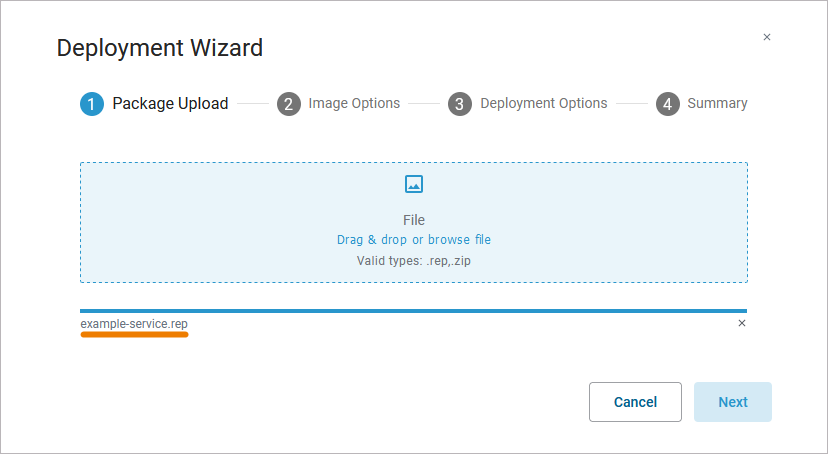This screenshot has height=454, width=828.
Task: Close the Deployment Wizard dialog
Action: coord(767,37)
